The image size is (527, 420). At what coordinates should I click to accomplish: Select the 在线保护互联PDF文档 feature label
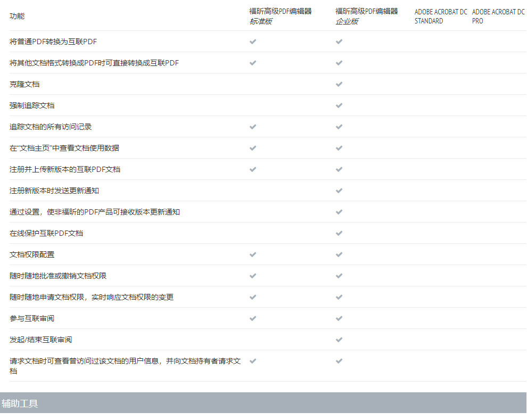point(46,233)
